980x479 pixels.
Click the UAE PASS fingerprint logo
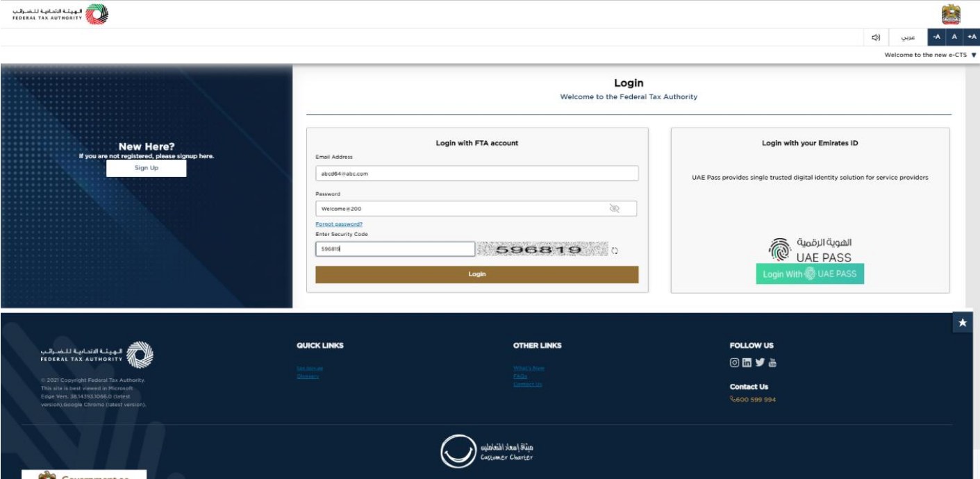coord(780,250)
